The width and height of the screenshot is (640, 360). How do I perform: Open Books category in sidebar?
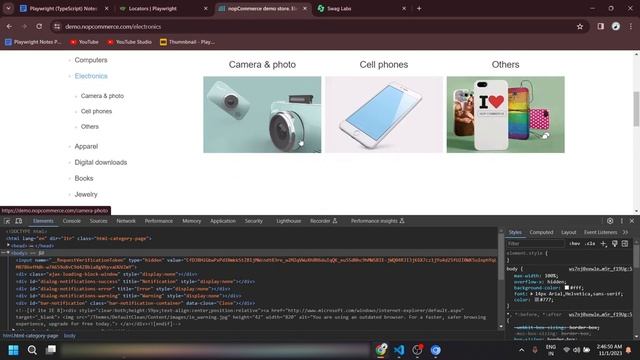coord(84,178)
